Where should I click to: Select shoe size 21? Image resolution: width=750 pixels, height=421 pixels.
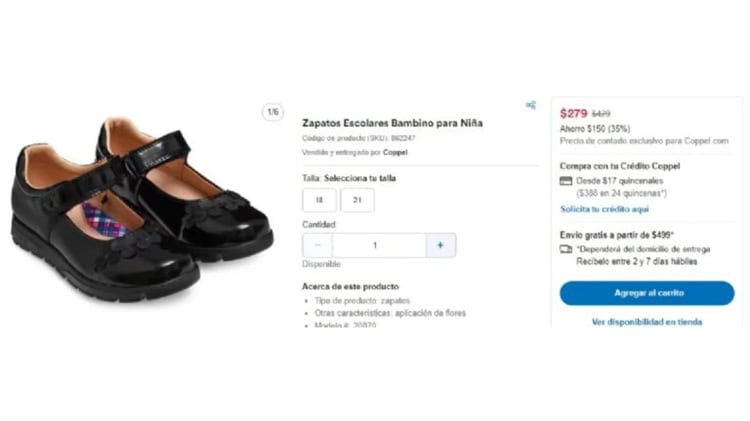pos(357,201)
